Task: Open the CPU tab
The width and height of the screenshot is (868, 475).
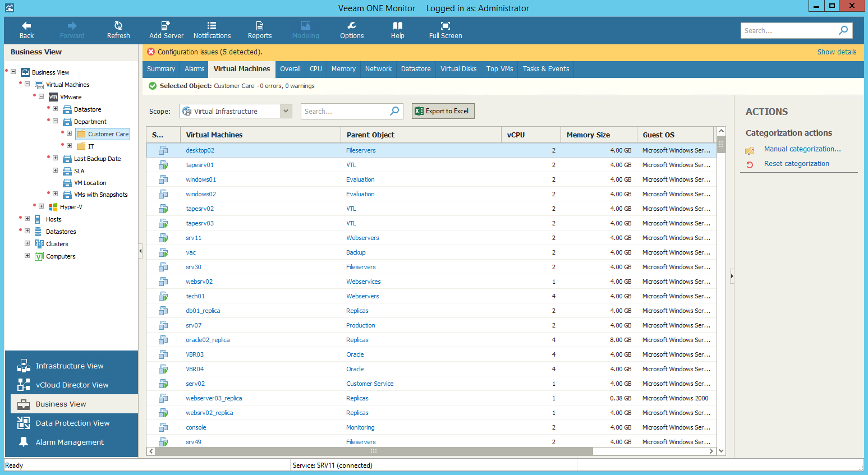Action: pyautogui.click(x=316, y=69)
